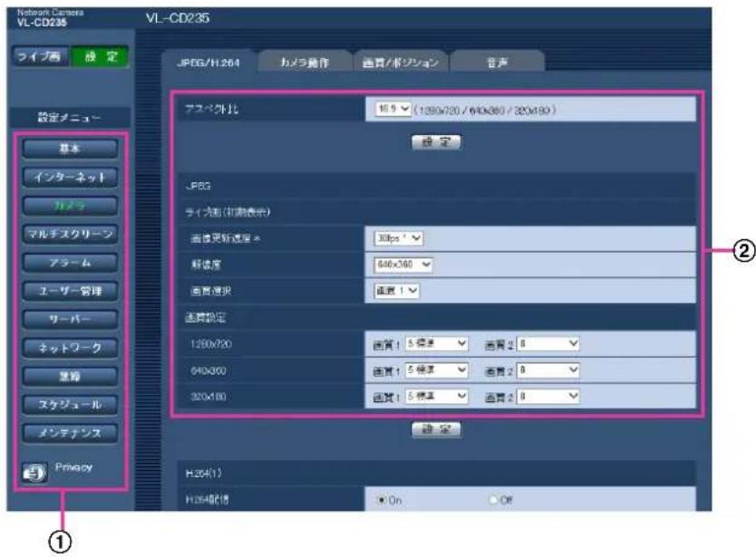The image size is (756, 557).
Task: Open the 基本 settings menu
Action: point(70,149)
